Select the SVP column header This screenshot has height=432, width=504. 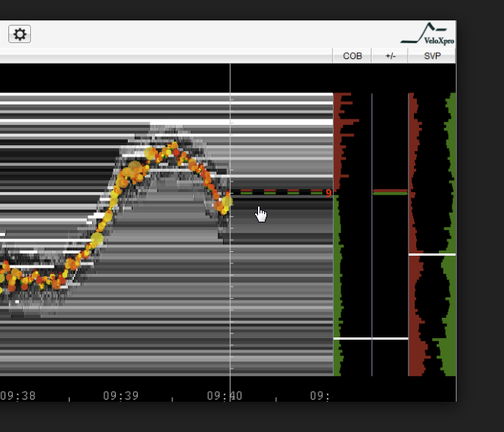(432, 56)
